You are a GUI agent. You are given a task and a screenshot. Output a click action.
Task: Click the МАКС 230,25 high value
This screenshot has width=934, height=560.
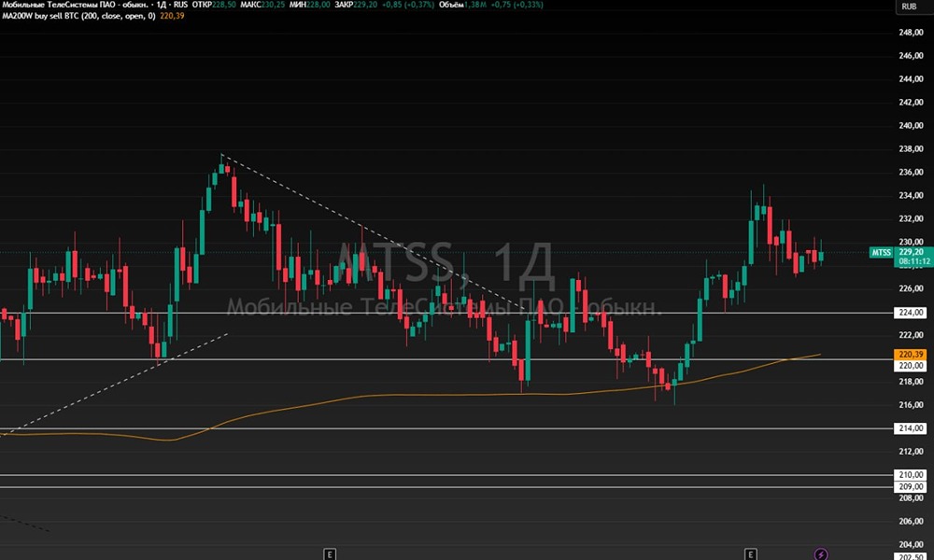262,5
